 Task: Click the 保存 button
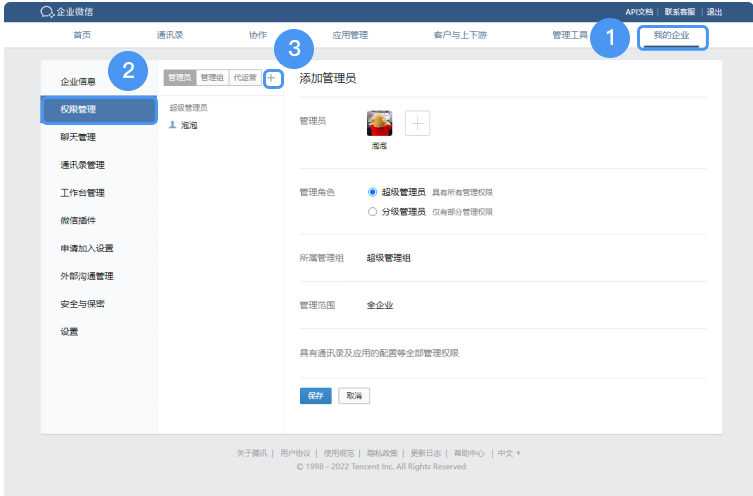[x=315, y=396]
